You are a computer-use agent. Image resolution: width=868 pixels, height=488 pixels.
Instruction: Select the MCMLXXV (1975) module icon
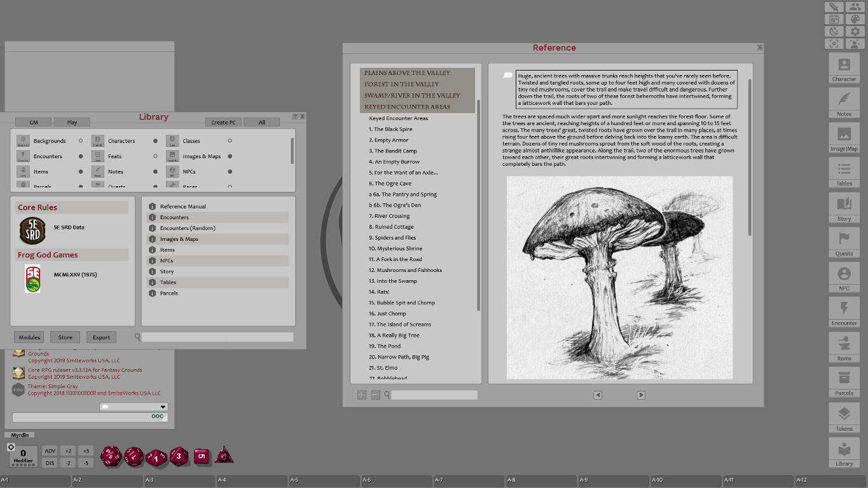click(32, 278)
